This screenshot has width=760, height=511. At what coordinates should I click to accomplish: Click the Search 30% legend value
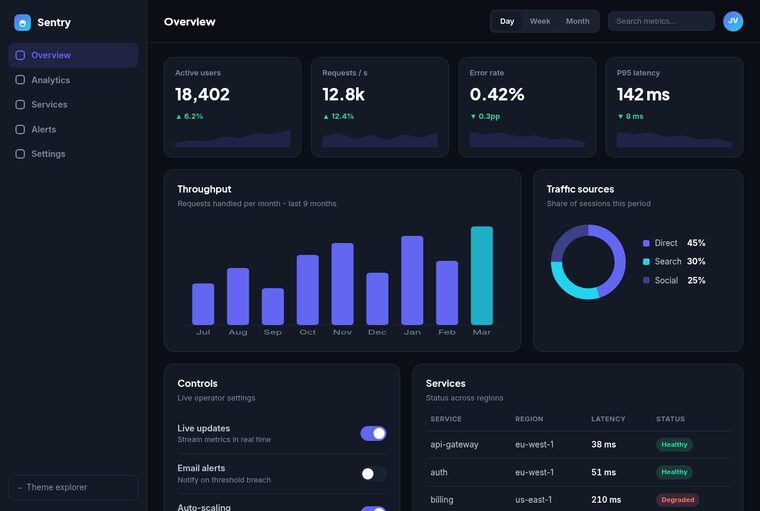(696, 262)
